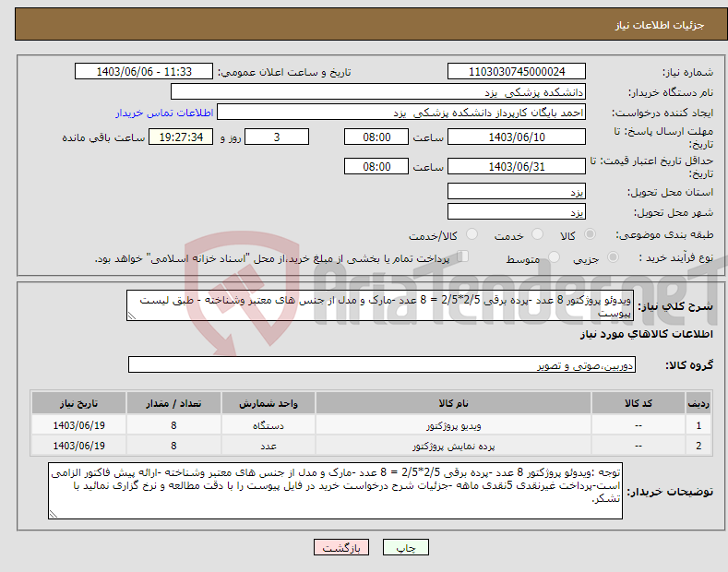
Task: Click date 1403/06/19 in ویدیو پروژکتور row
Action: click(x=79, y=425)
